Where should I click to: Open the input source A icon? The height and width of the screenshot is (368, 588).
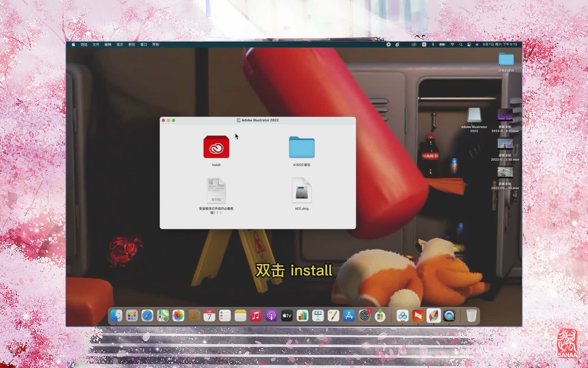[x=424, y=45]
